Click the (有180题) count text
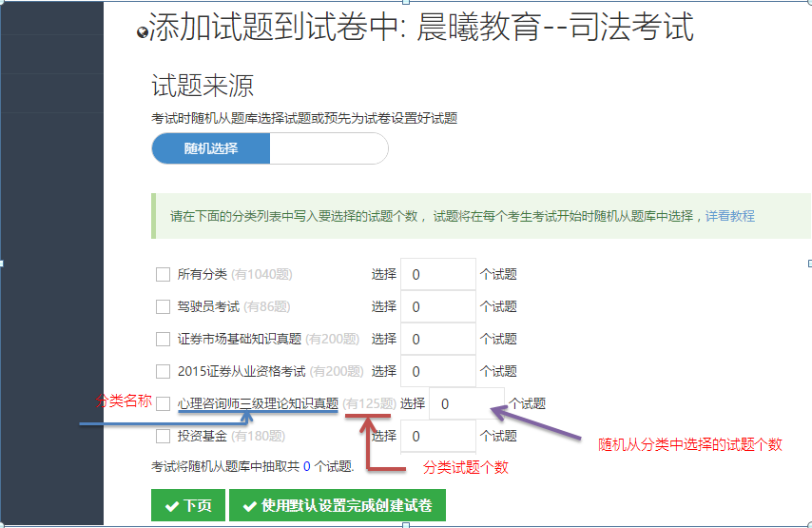Screen dimensions: 812x528 coord(258,436)
